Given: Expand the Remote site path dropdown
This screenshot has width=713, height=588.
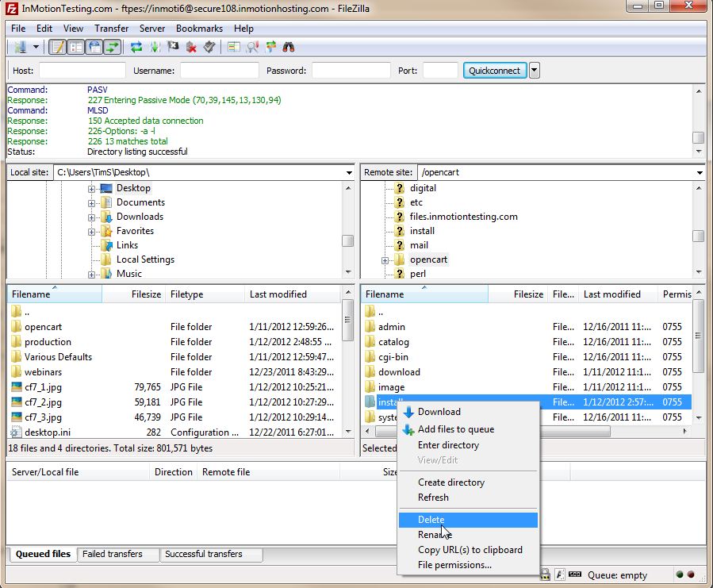Looking at the screenshot, I should click(x=700, y=172).
